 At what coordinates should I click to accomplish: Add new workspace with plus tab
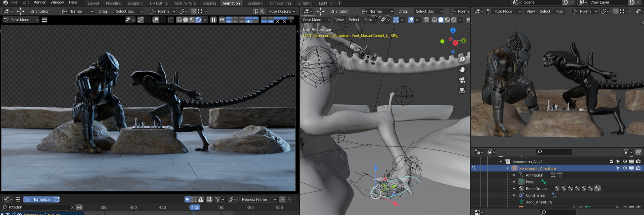340,3
